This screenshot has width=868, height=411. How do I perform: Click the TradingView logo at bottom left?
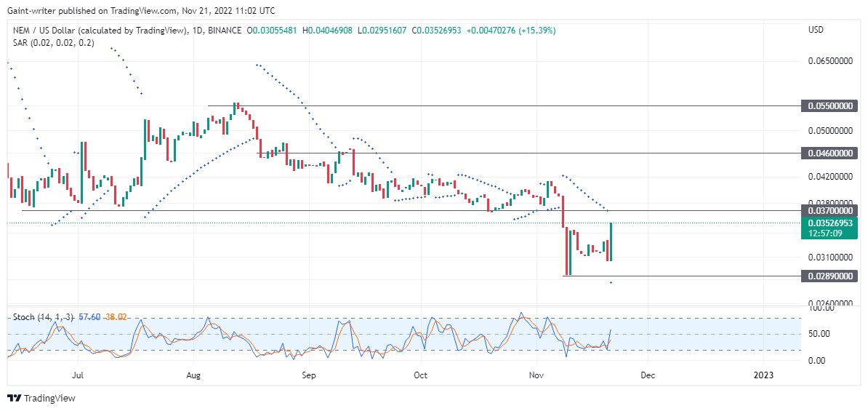pos(41,398)
